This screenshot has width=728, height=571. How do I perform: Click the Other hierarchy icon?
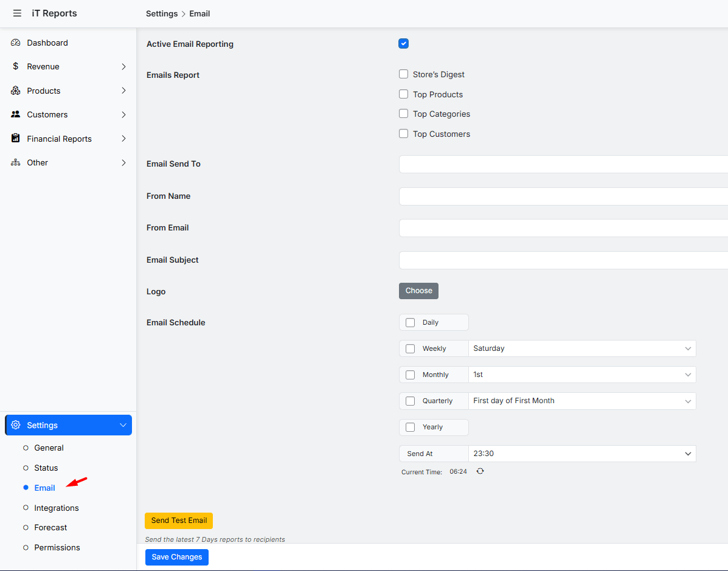point(16,162)
